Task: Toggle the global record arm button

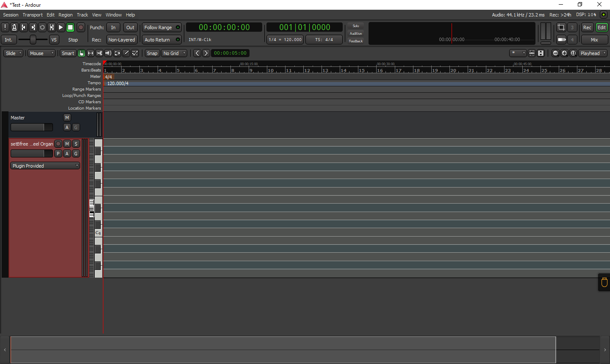Action: pyautogui.click(x=81, y=28)
